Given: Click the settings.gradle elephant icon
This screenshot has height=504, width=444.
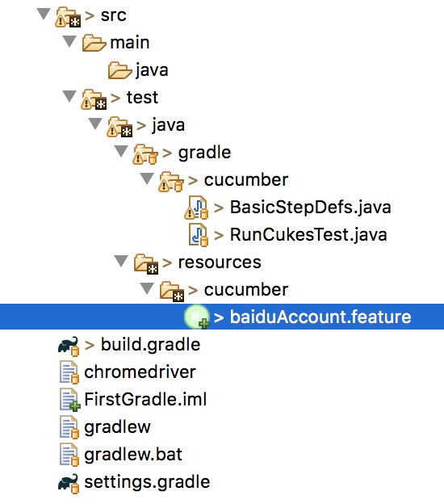Looking at the screenshot, I should 68,483.
